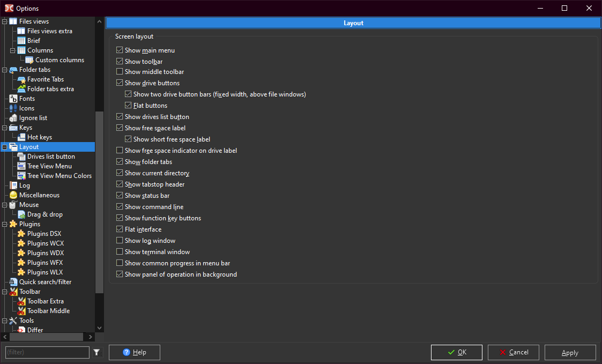Select the Favorite Tabs icon

tap(21, 79)
